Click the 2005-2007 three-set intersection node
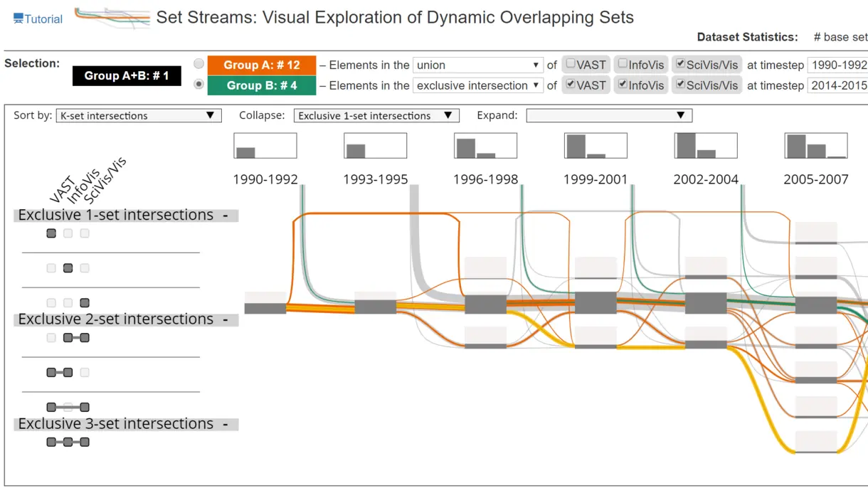 tap(816, 451)
